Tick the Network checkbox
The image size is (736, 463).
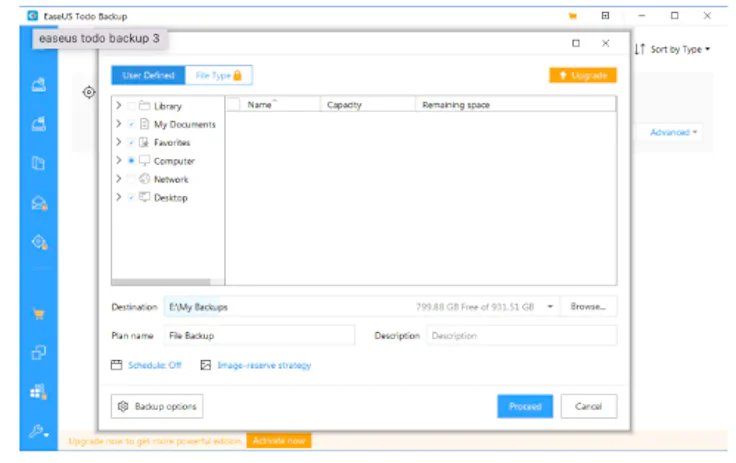tap(131, 179)
